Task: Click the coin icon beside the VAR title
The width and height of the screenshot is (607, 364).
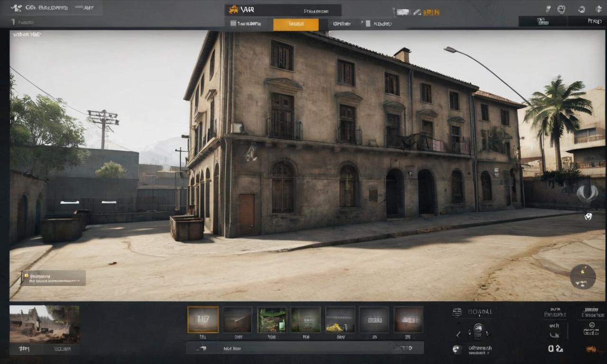Action: click(234, 10)
